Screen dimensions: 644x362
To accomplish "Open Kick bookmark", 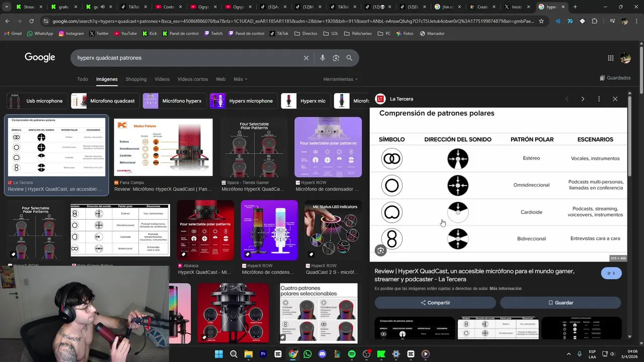I will click(149, 33).
